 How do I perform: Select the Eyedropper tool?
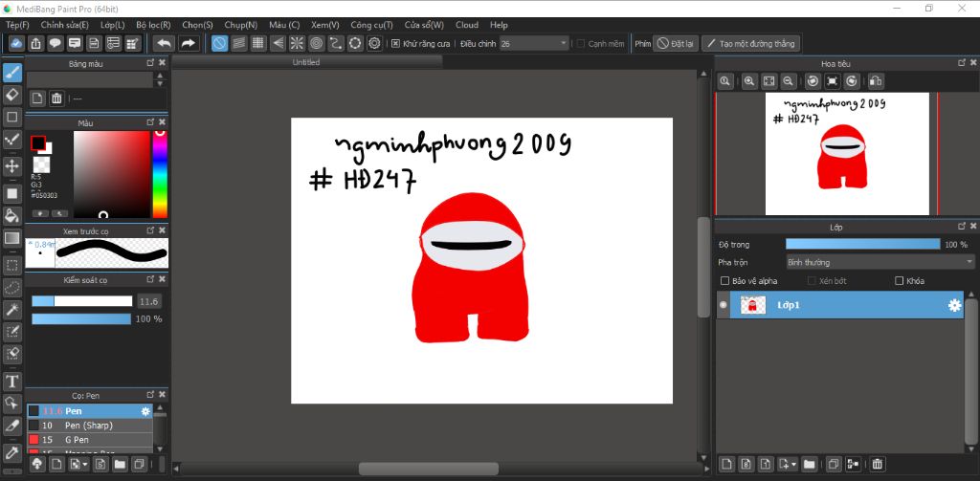(11, 452)
